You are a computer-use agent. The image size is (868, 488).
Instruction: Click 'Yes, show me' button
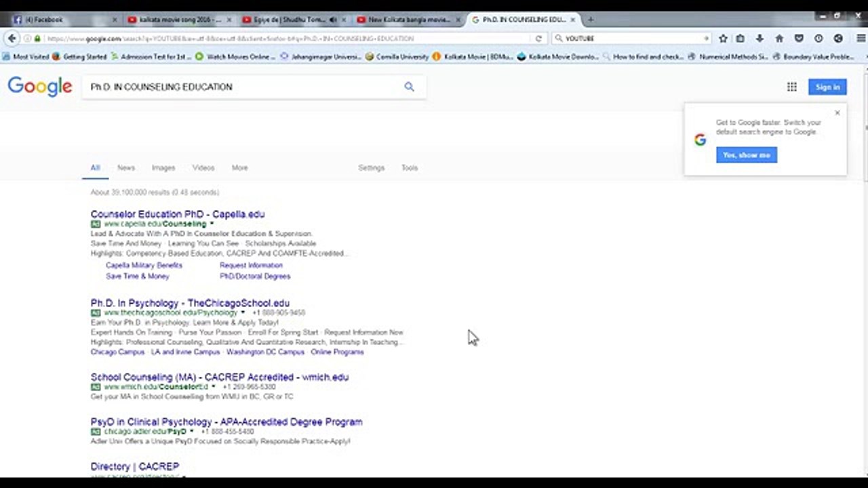click(747, 155)
